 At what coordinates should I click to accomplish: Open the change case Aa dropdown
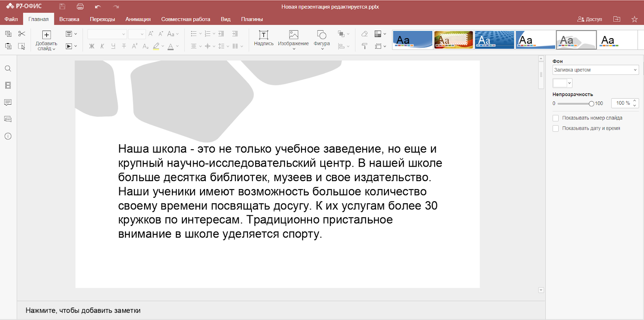(173, 34)
